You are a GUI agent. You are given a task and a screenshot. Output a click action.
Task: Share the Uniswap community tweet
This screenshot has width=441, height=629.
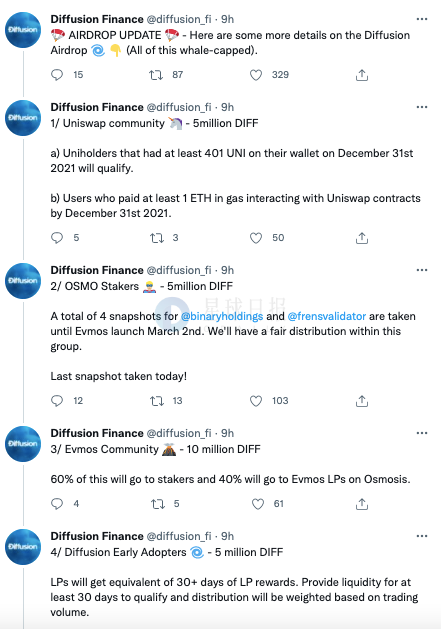click(362, 238)
